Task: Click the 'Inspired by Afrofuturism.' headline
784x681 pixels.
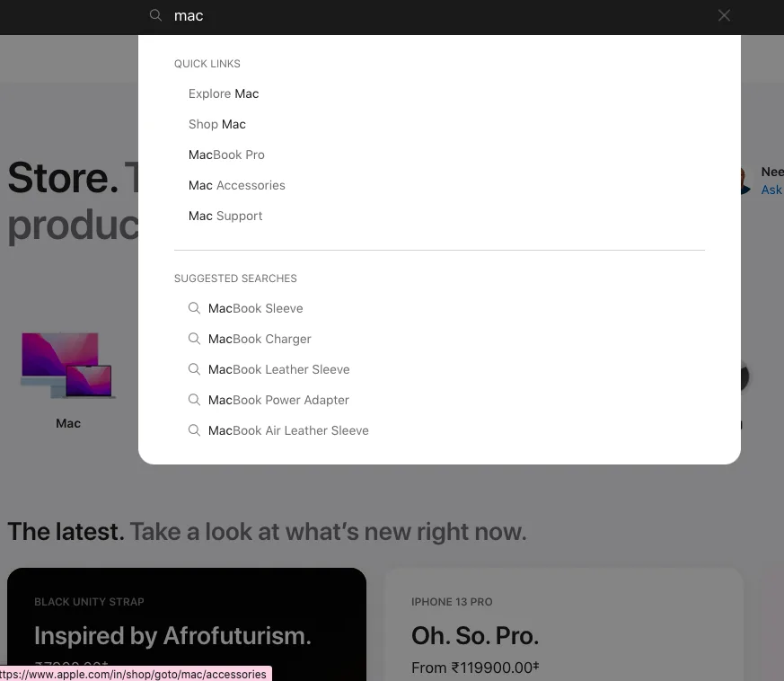Action: (x=172, y=636)
